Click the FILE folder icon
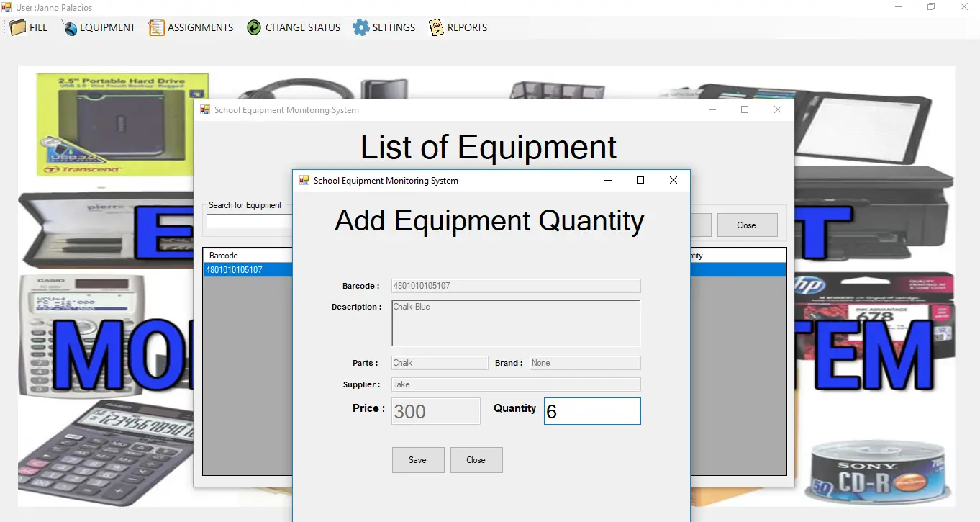 [x=18, y=27]
